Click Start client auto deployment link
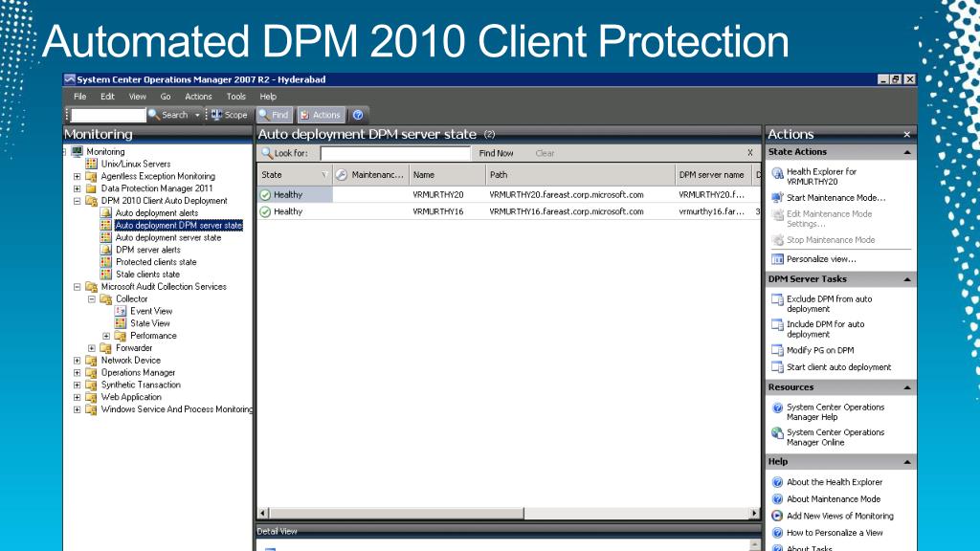Screen dimensions: 980x551 tap(838, 367)
